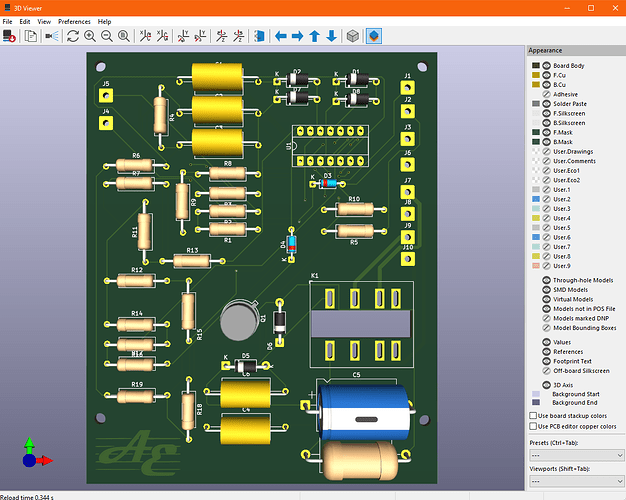Toggle raytracing render mode camera icon
The height and width of the screenshot is (500, 626).
point(52,36)
